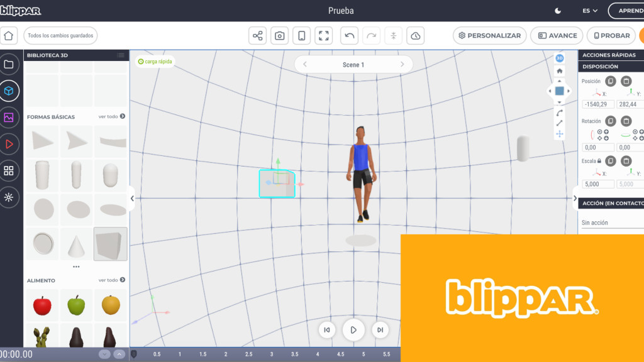Click the screenshot camera icon
Image resolution: width=644 pixels, height=362 pixels.
279,36
